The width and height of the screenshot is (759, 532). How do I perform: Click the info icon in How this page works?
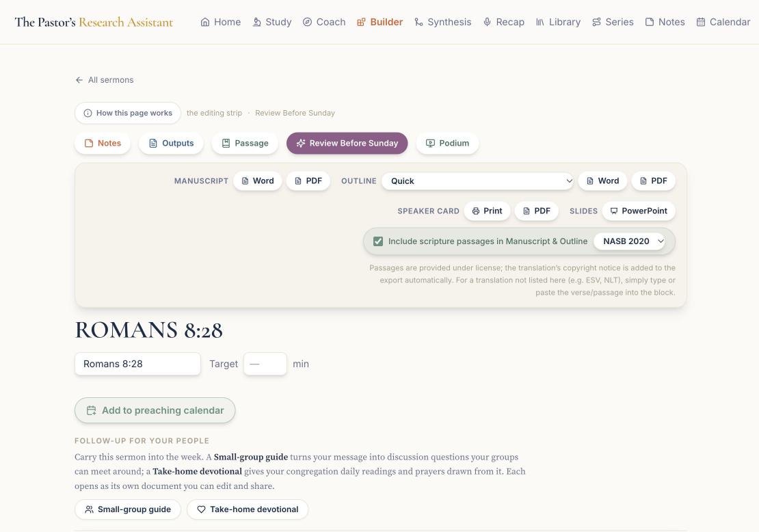click(88, 113)
